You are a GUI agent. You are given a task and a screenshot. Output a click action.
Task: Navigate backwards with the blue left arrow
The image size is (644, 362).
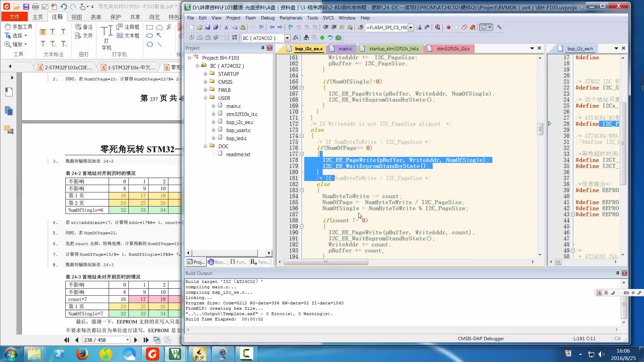click(272, 27)
